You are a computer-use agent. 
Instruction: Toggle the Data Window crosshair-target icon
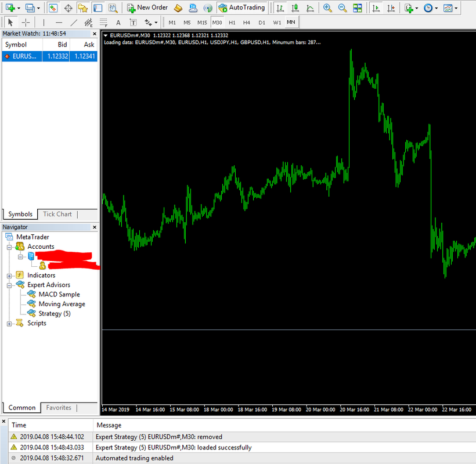pos(68,8)
